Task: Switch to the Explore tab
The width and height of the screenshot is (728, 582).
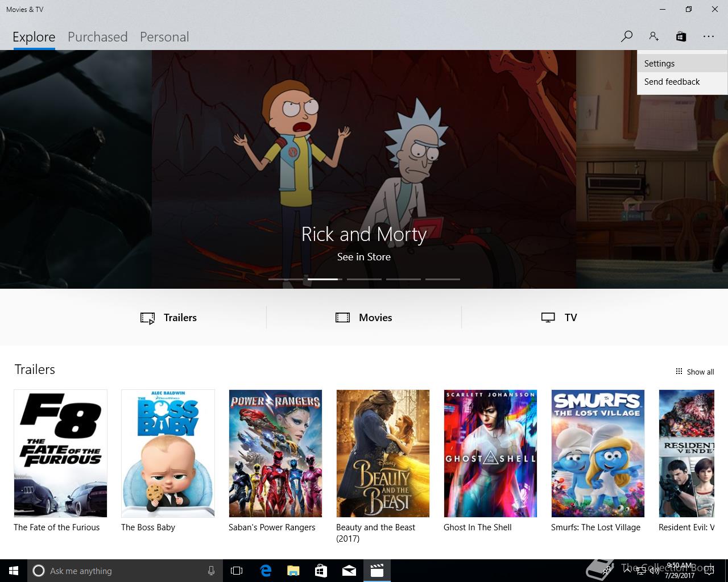Action: (34, 37)
